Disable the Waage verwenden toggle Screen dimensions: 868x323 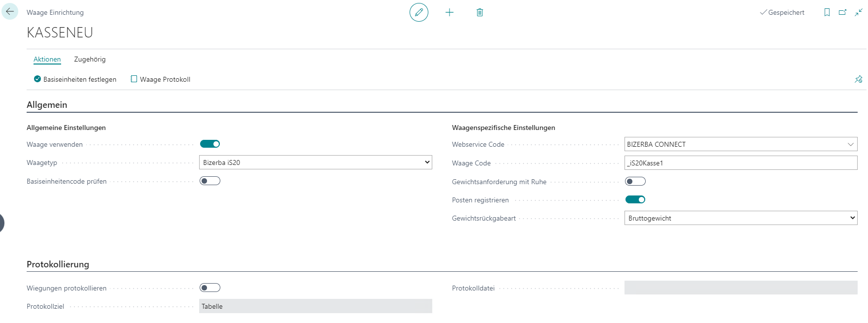(x=210, y=144)
